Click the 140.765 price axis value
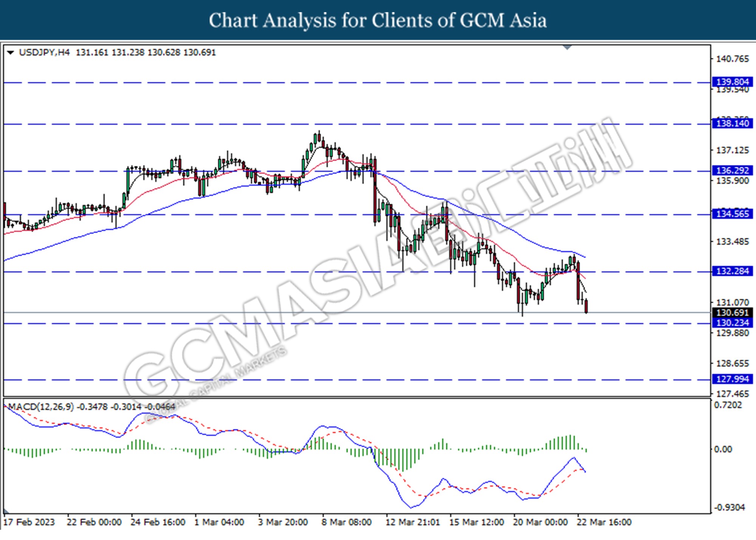Viewport: 756px width, 540px height. [733, 59]
